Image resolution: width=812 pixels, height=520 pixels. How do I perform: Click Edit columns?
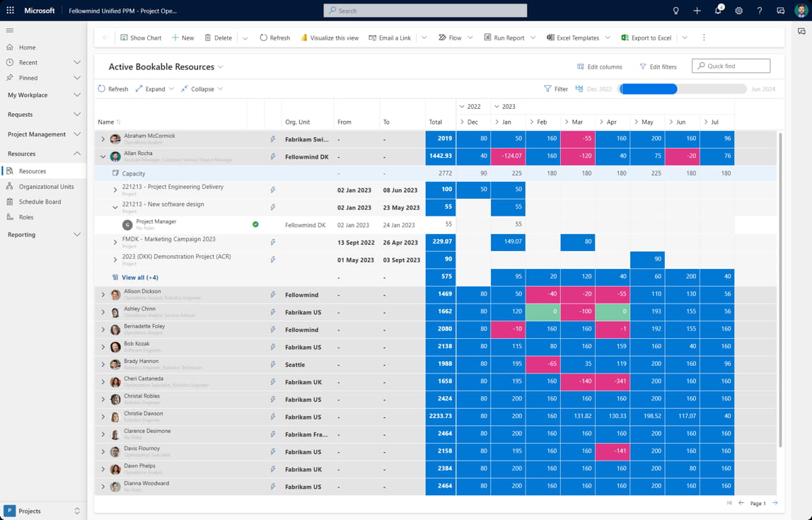coord(600,67)
